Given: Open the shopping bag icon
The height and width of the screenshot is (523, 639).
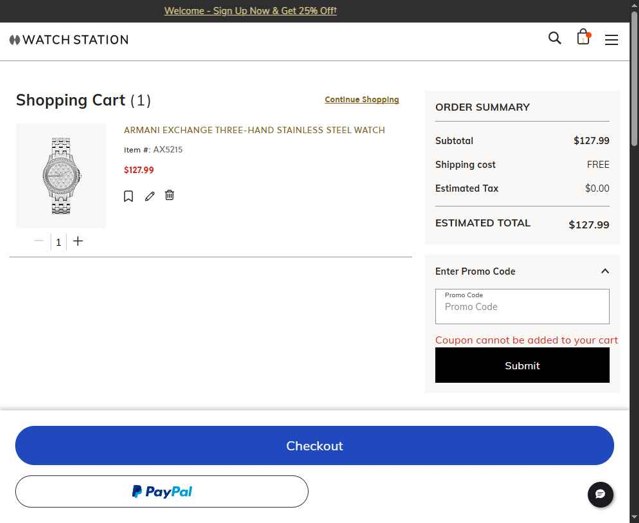Looking at the screenshot, I should click(x=583, y=37).
